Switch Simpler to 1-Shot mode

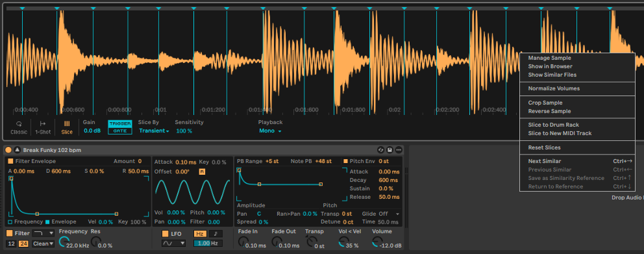click(x=43, y=127)
